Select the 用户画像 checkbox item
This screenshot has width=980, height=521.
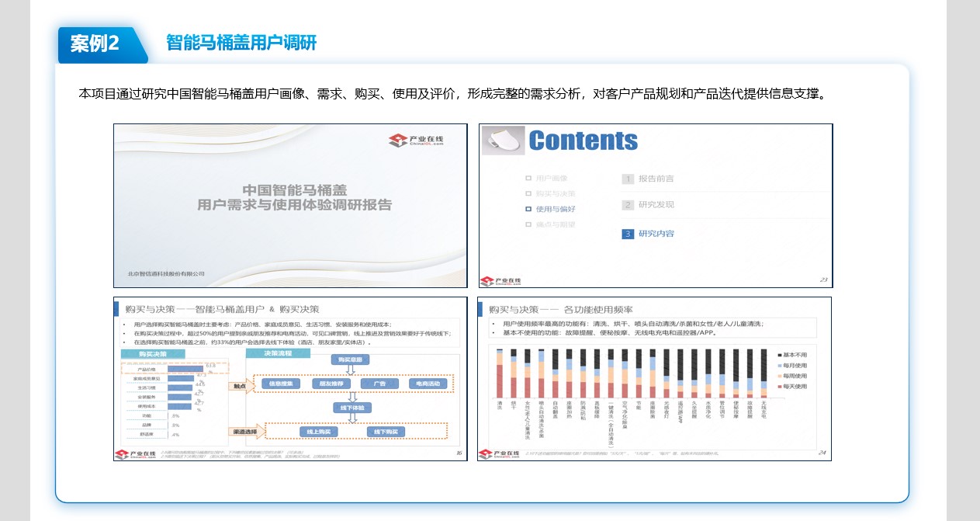point(528,178)
